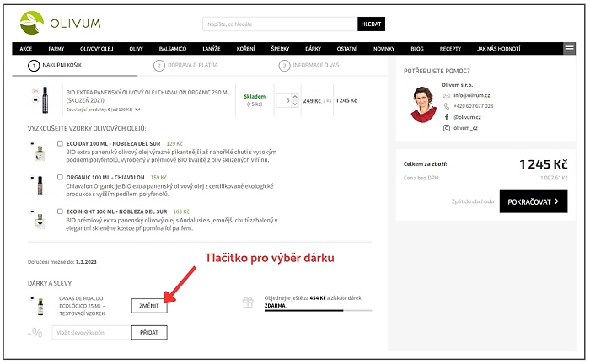Open the BALSAMICO menu item
The width and height of the screenshot is (590, 364).
[172, 49]
